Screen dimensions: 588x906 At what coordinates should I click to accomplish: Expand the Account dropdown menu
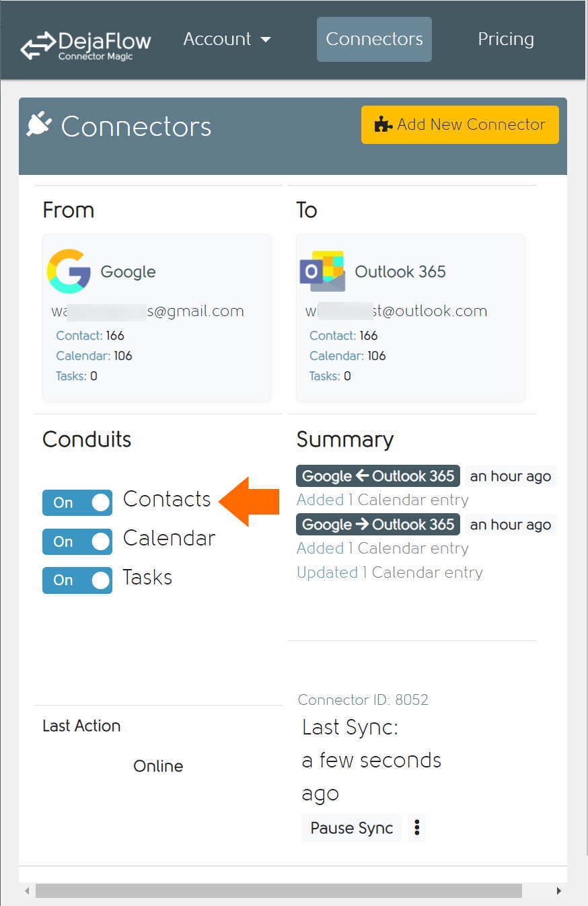[227, 39]
